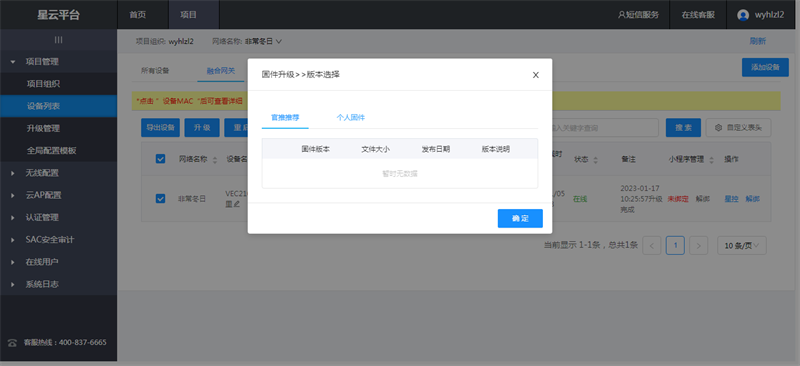Click the pencil edit icon under device name
The image size is (800, 366).
click(237, 204)
